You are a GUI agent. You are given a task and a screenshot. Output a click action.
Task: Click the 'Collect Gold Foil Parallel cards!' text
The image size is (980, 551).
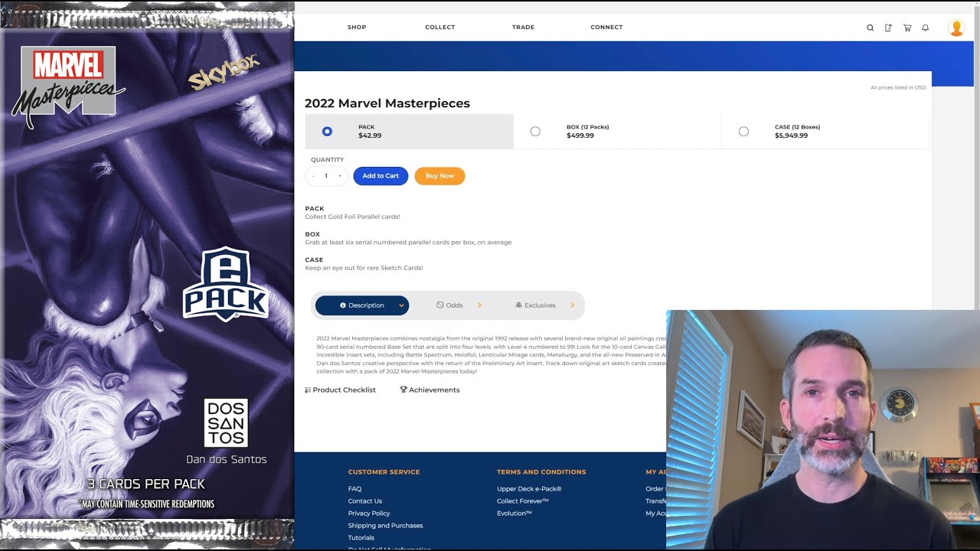click(x=352, y=217)
